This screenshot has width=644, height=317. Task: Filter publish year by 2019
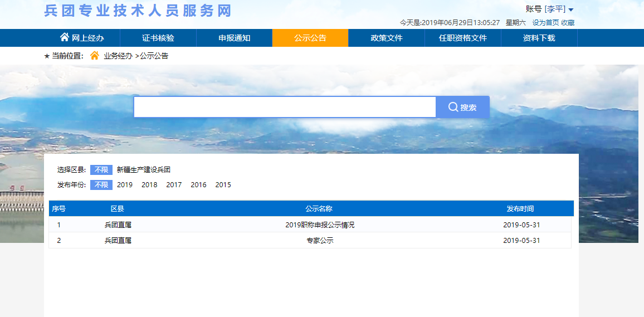(125, 185)
